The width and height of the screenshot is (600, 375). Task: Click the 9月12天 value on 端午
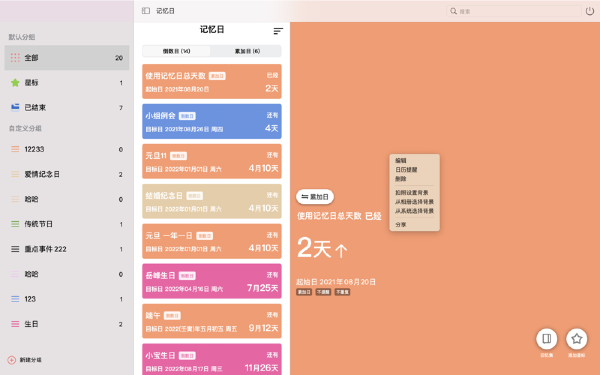click(263, 328)
